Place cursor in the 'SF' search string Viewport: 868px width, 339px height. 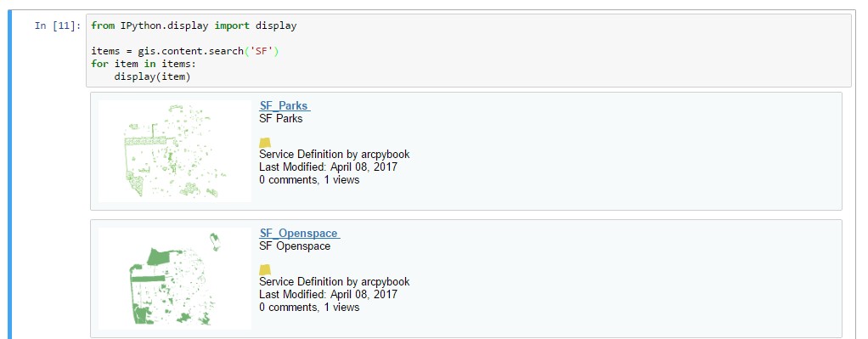263,51
